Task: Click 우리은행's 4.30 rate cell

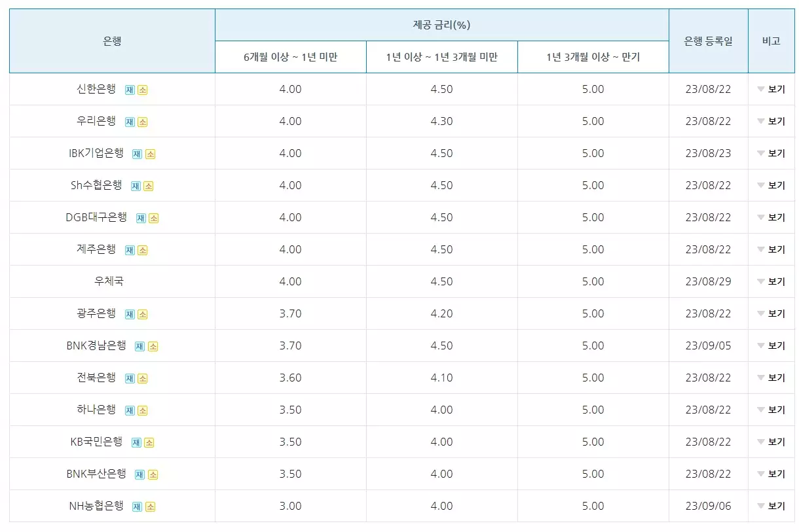Action: coord(442,121)
